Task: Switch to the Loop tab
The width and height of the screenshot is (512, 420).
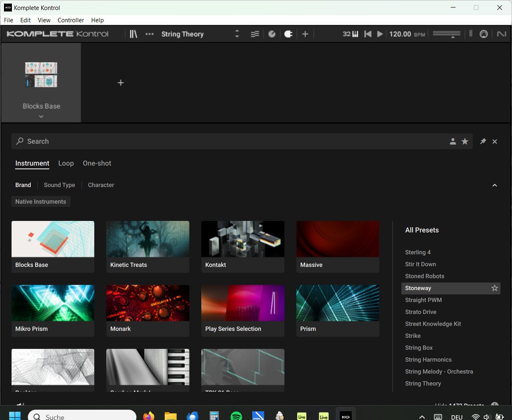Action: click(66, 163)
